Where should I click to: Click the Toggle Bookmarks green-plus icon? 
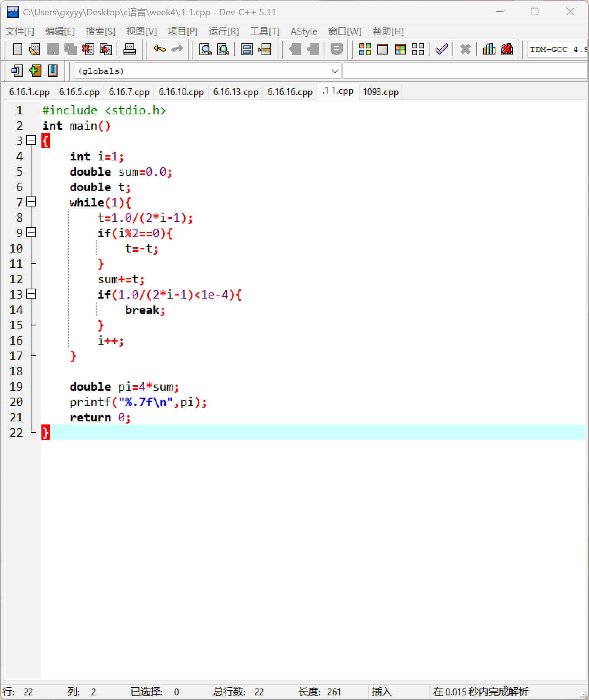click(35, 71)
